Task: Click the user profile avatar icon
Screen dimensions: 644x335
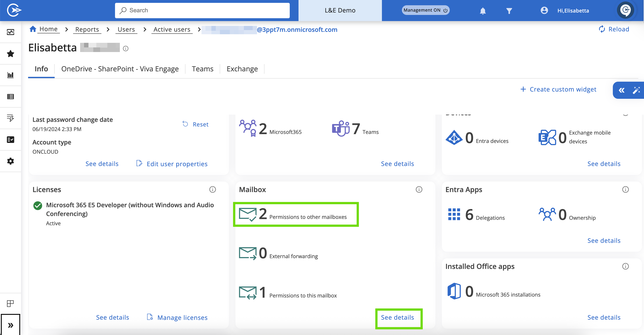Action: 544,10
